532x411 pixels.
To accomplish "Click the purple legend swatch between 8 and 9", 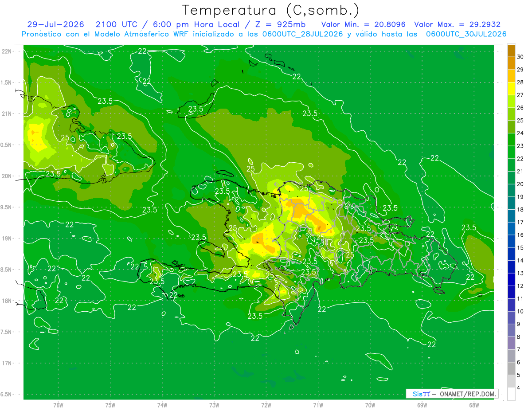I will click(x=511, y=331).
